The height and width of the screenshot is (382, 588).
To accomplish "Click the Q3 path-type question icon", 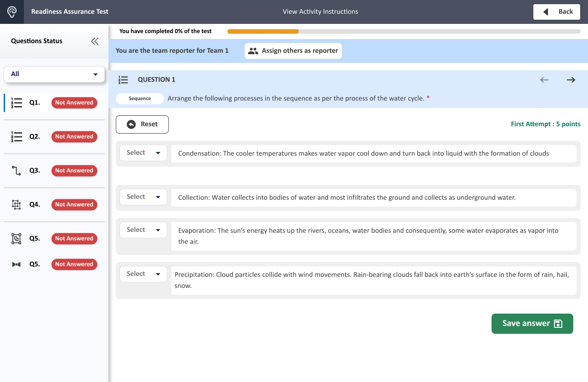I will coord(17,171).
